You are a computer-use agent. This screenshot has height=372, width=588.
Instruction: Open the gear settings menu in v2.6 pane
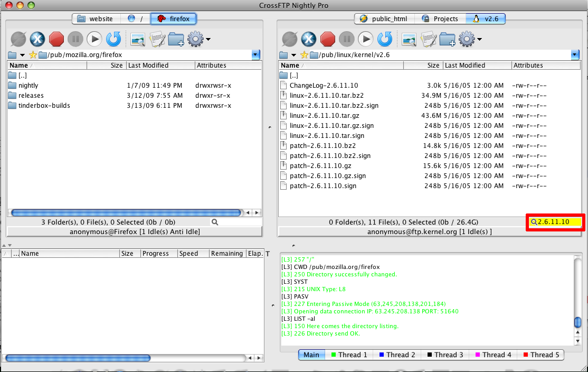point(470,39)
